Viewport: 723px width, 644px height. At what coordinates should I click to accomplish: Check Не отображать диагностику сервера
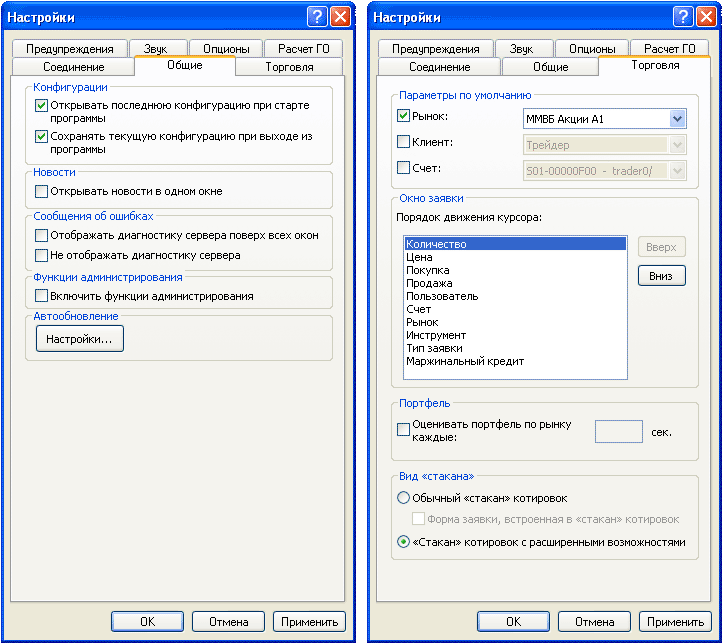(41, 255)
